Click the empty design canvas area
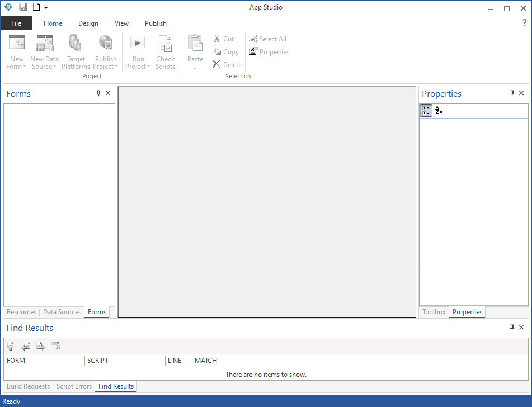 (x=267, y=202)
